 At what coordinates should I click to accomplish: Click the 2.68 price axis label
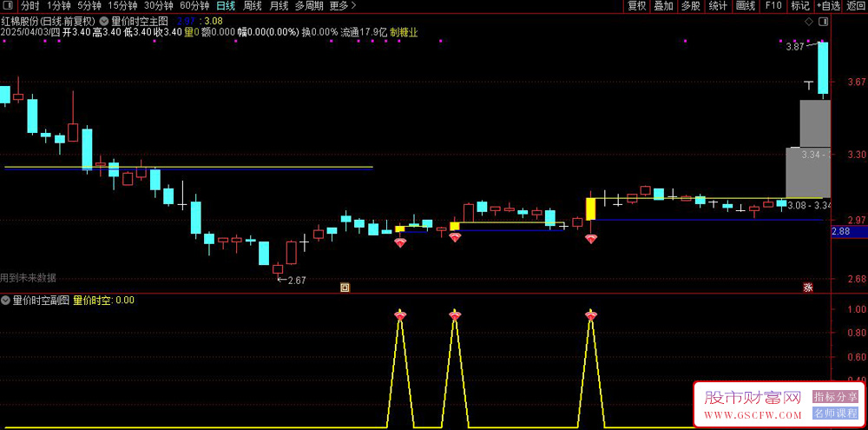pyautogui.click(x=857, y=279)
